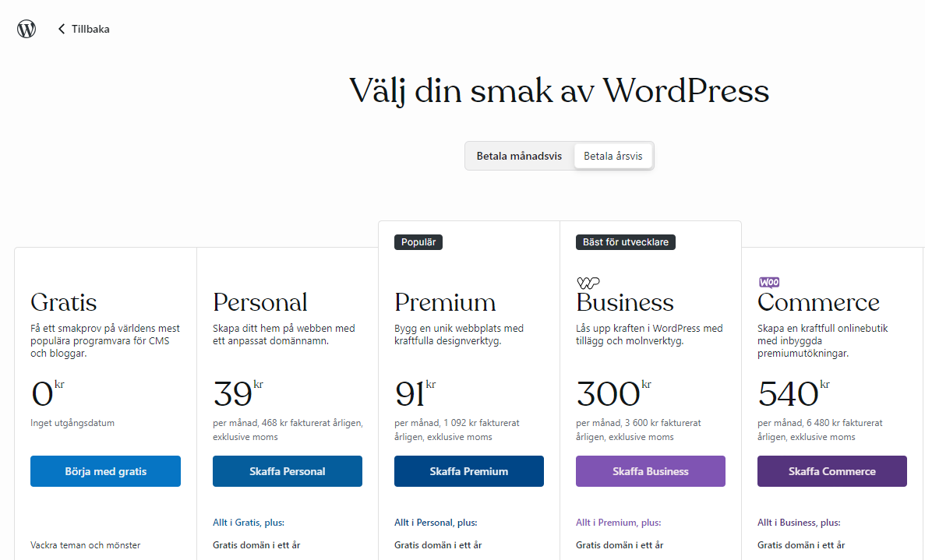Go back via the Tillbaka link
This screenshot has width=925, height=560.
90,28
